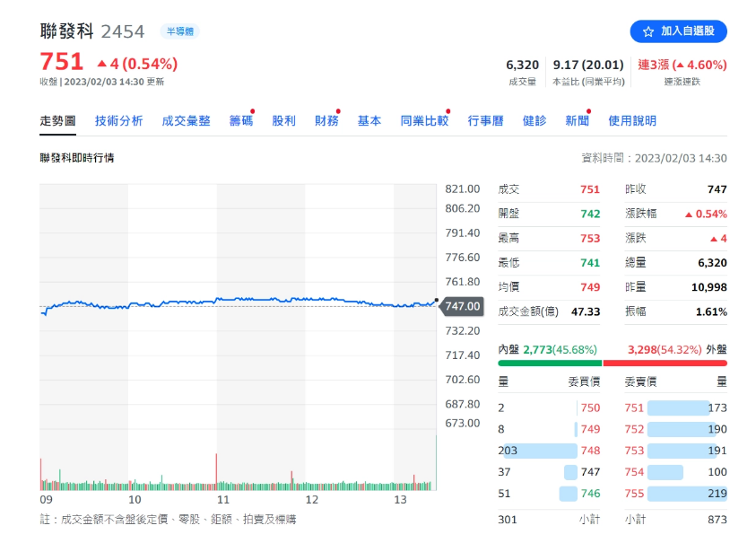Click bid price 749
756x552 pixels.
(x=590, y=429)
